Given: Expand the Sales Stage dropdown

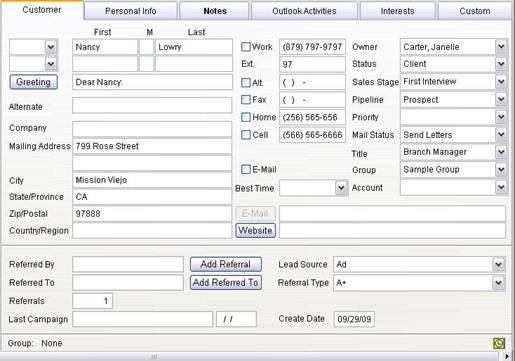Looking at the screenshot, I should [501, 81].
